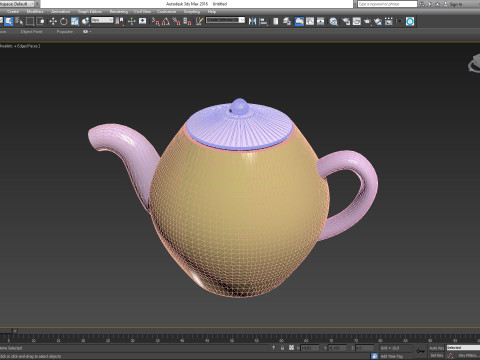Viewport: 480px width, 360px height.
Task: Click Sign In link
Action: (455, 4)
